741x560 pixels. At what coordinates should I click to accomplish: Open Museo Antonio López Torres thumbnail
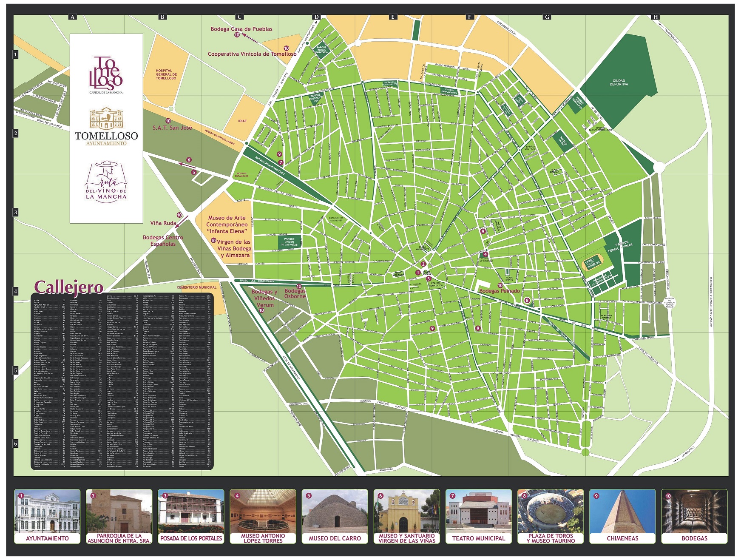[263, 516]
